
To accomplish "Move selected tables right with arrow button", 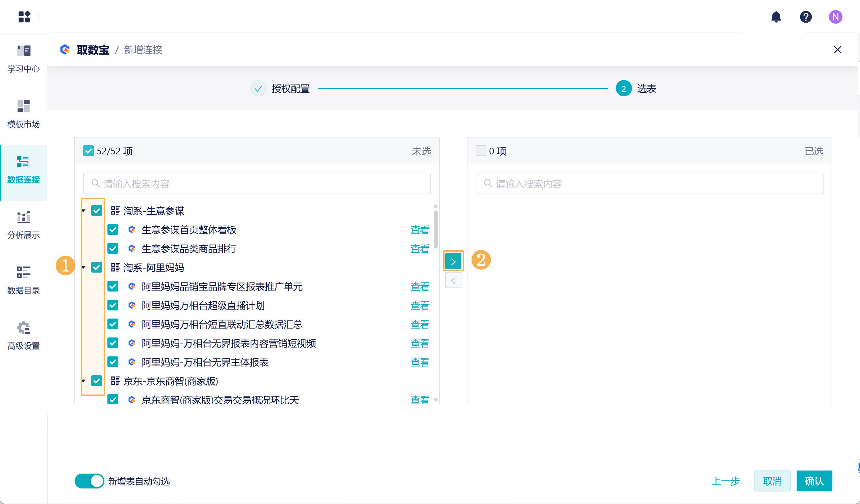I will click(x=453, y=261).
